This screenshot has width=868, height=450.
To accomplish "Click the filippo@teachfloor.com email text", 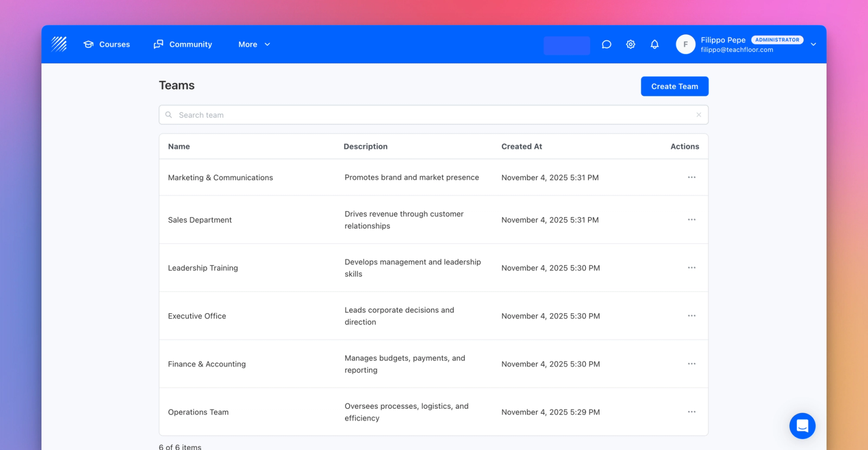I will point(737,50).
